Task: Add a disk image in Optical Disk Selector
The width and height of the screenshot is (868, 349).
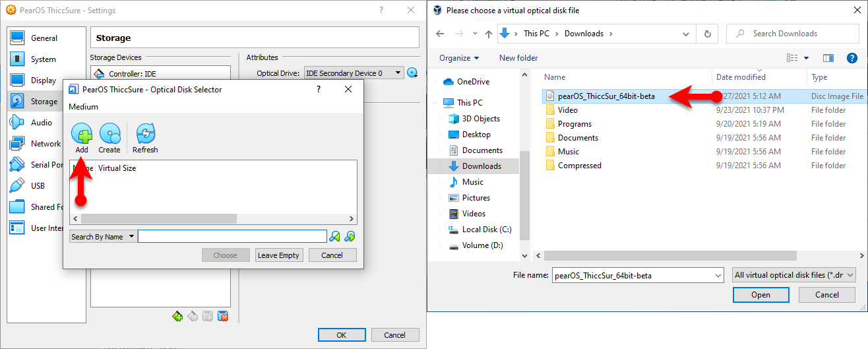Action: [x=82, y=139]
